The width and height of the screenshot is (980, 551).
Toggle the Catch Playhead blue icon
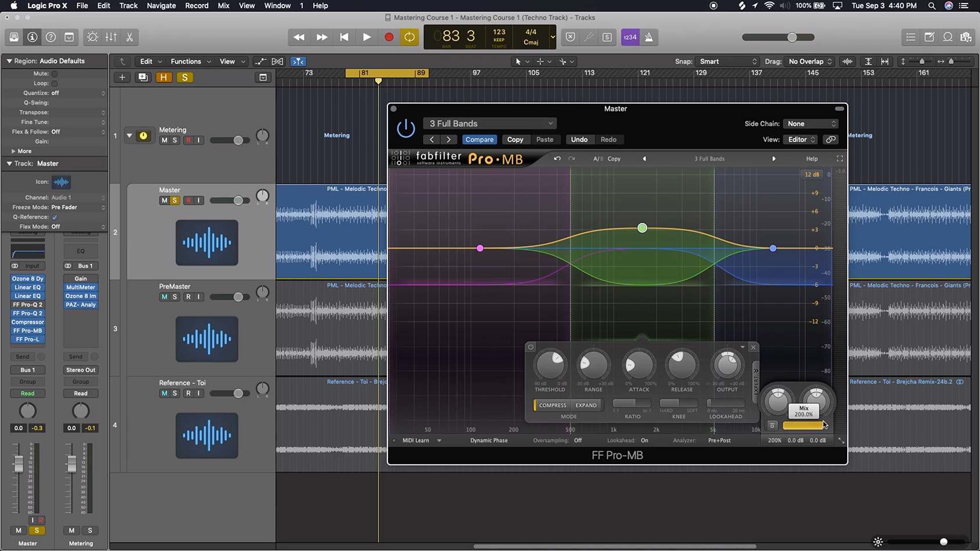pos(298,61)
